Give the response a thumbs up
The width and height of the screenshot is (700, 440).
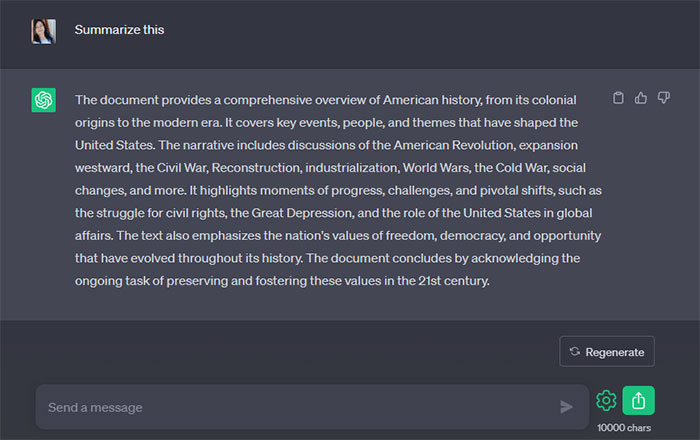[641, 98]
